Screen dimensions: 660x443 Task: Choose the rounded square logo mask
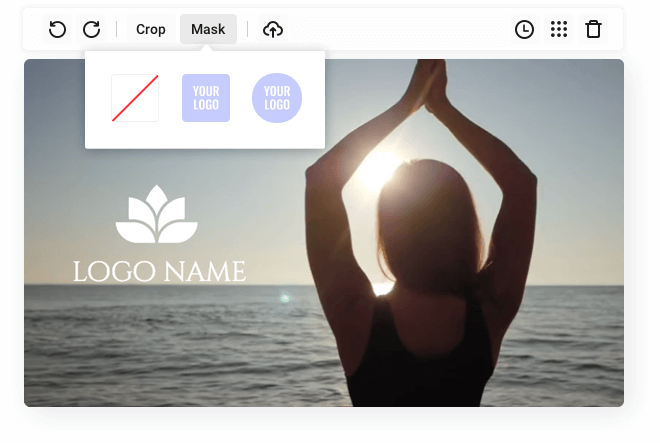tap(206, 98)
